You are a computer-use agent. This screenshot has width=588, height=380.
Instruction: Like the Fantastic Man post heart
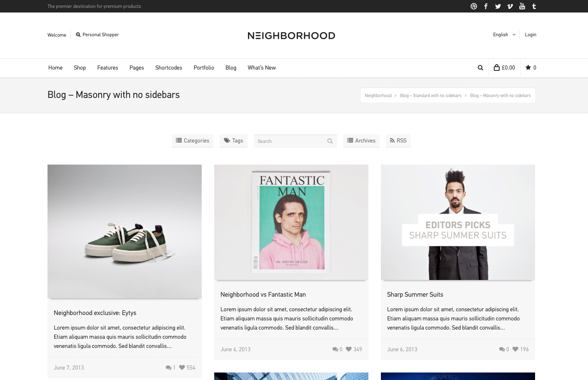pyautogui.click(x=349, y=349)
